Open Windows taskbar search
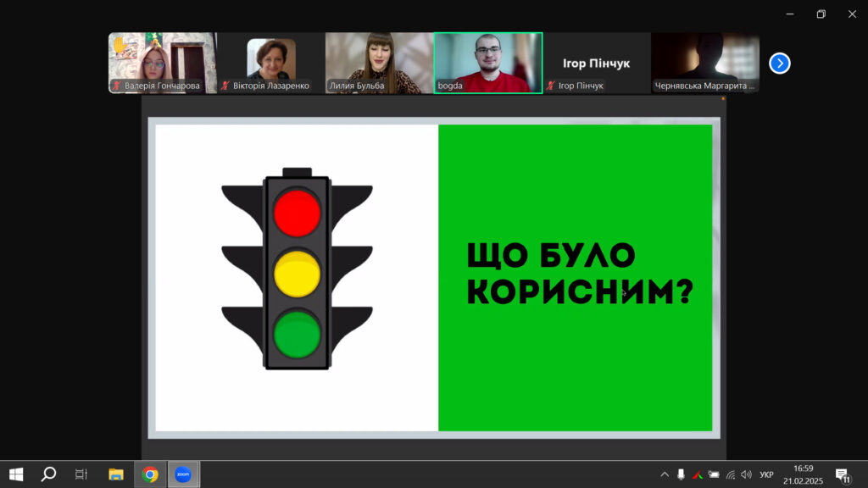The width and height of the screenshot is (868, 488). [x=48, y=474]
